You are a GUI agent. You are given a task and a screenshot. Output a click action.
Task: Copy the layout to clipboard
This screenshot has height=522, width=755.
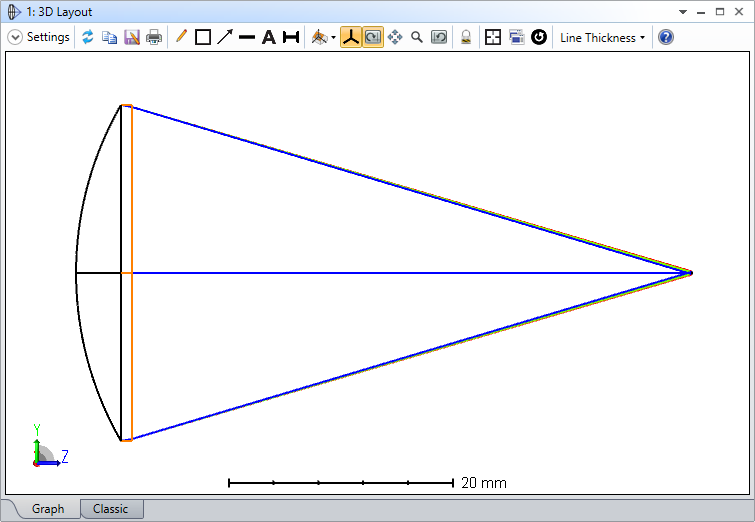109,37
